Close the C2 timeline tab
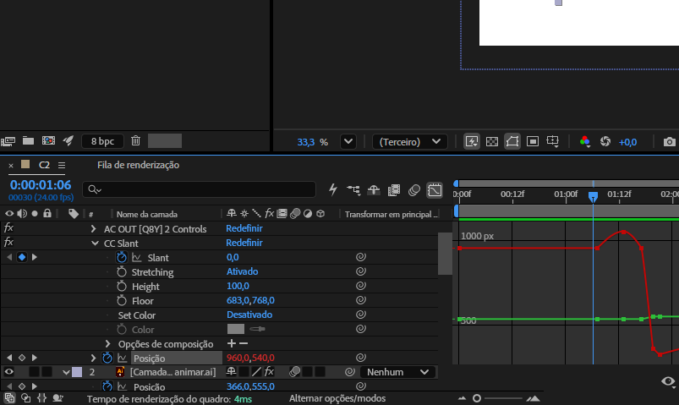Image resolution: width=679 pixels, height=405 pixels. (11, 165)
